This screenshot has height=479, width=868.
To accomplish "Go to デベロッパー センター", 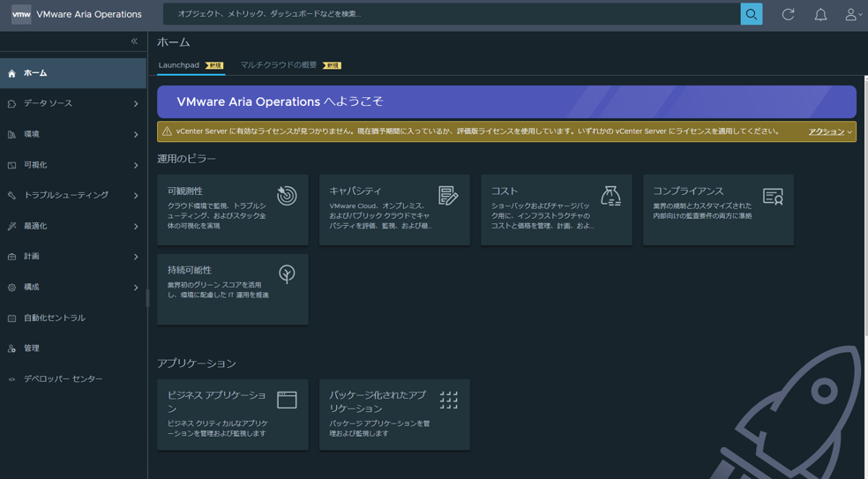I will click(63, 379).
